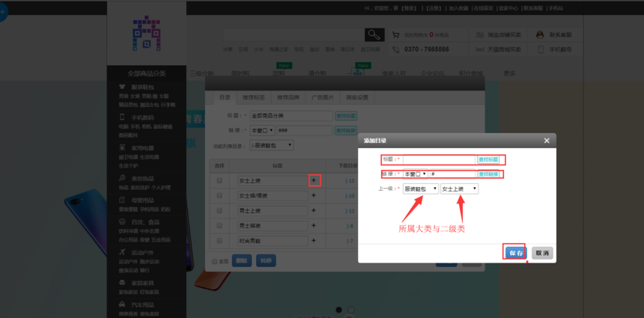This screenshot has width=644, height=318.
Task: Click the 保存 button in 添加目录 dialog
Action: pos(516,253)
